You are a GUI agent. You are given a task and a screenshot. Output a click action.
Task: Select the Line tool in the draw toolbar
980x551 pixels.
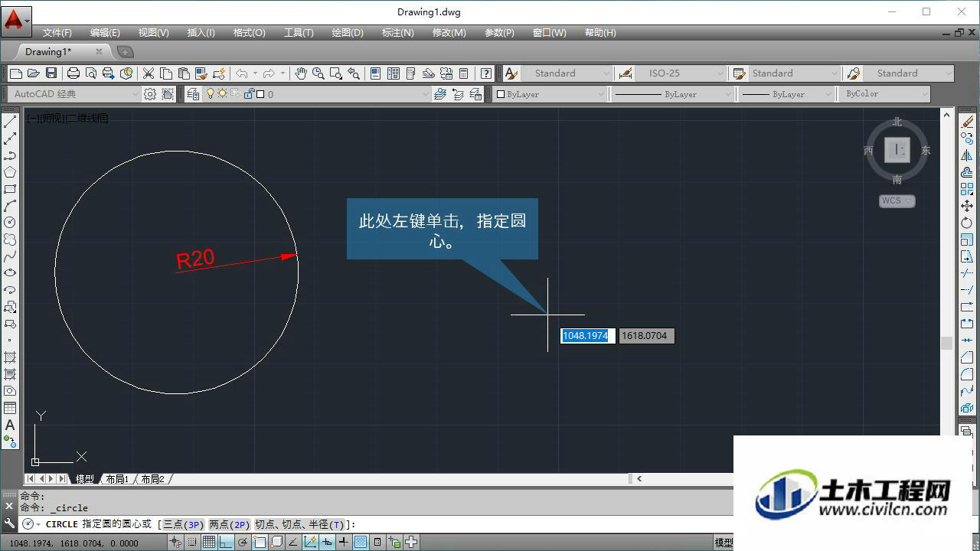10,122
